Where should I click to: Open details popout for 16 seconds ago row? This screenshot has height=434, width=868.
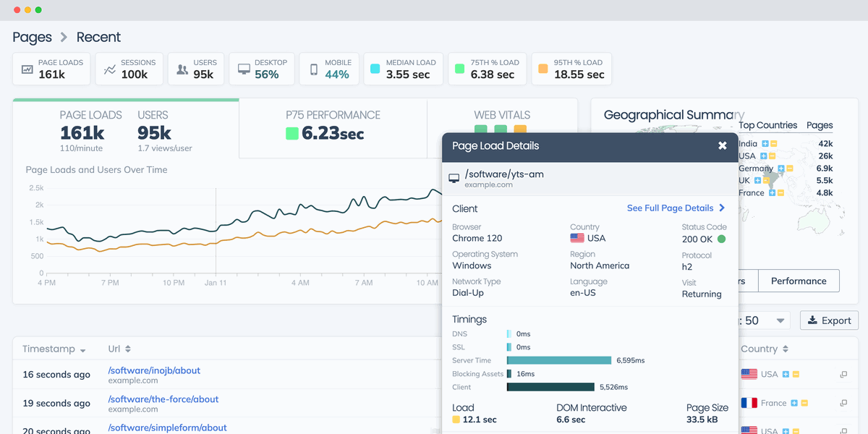coord(843,375)
